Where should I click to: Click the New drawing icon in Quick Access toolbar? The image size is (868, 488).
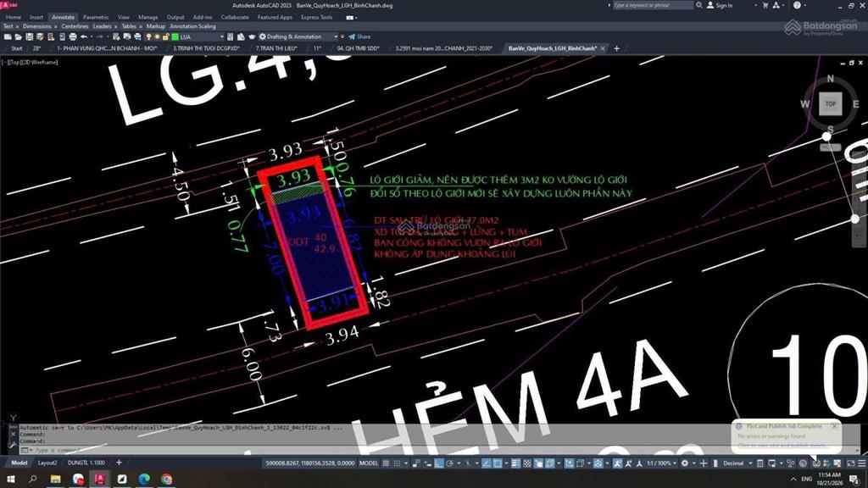coord(8,37)
